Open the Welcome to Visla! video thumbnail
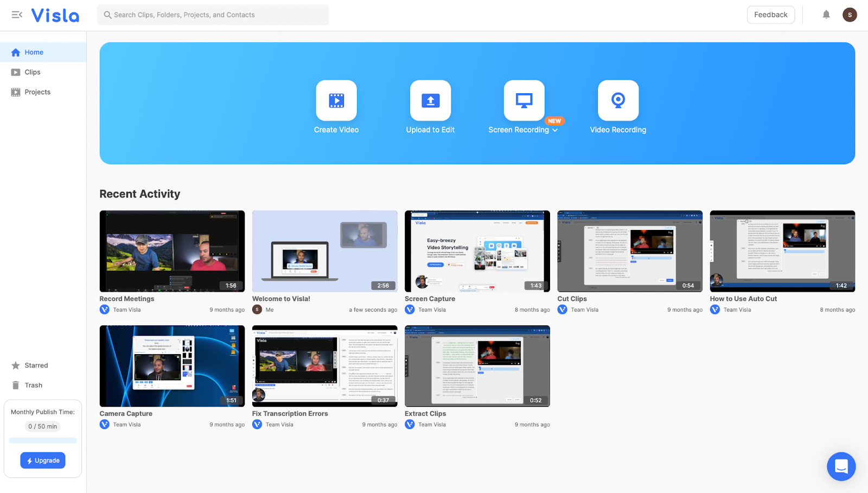Screen dimensions: 868x493 click(324, 251)
